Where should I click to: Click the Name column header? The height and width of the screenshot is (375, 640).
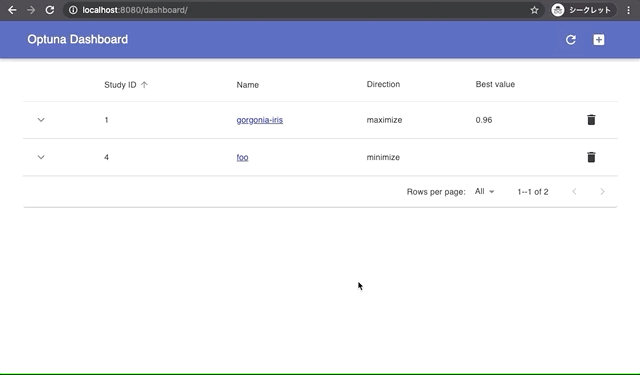(x=248, y=85)
